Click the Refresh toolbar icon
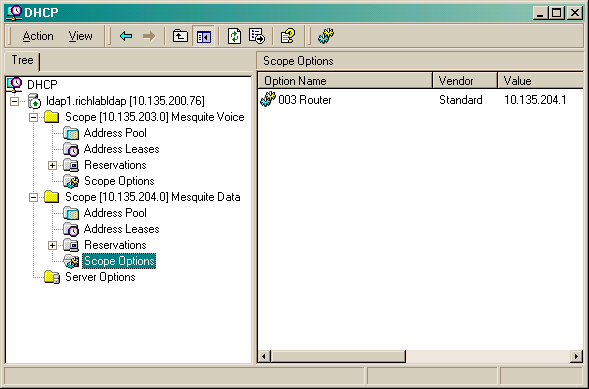Image resolution: width=589 pixels, height=389 pixels. click(234, 36)
